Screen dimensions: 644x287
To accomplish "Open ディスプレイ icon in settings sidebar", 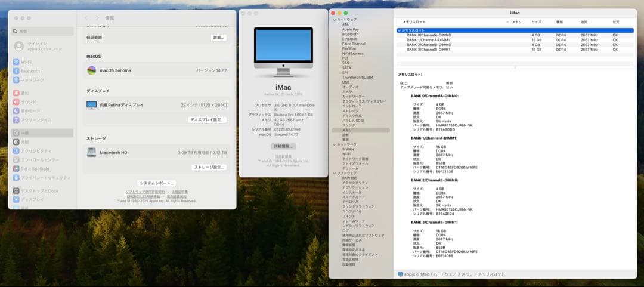I will click(x=16, y=200).
